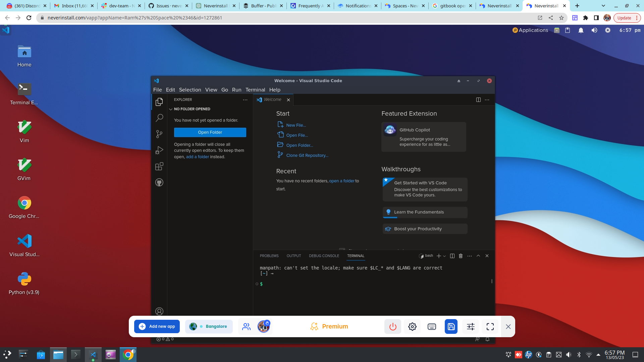The height and width of the screenshot is (362, 644).
Task: Open the Search view in activity bar
Action: tap(159, 118)
